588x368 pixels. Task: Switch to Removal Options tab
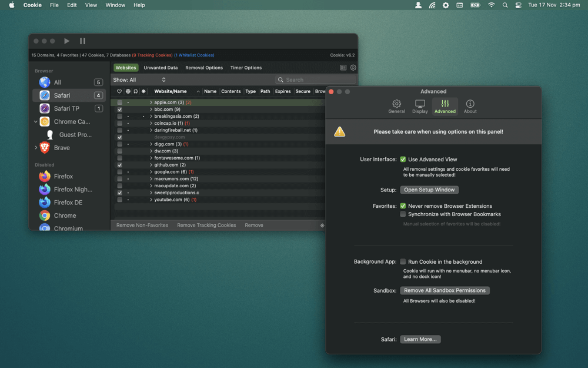pyautogui.click(x=204, y=68)
